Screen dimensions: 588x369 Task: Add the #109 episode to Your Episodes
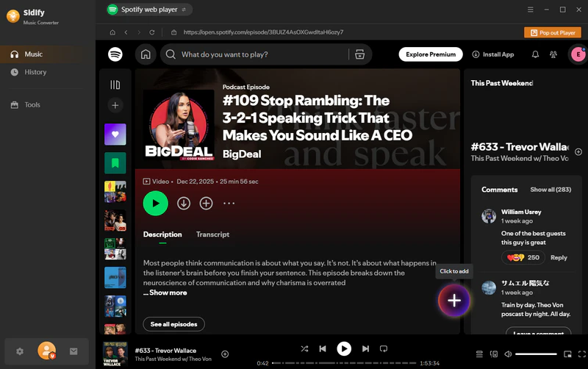pos(206,204)
